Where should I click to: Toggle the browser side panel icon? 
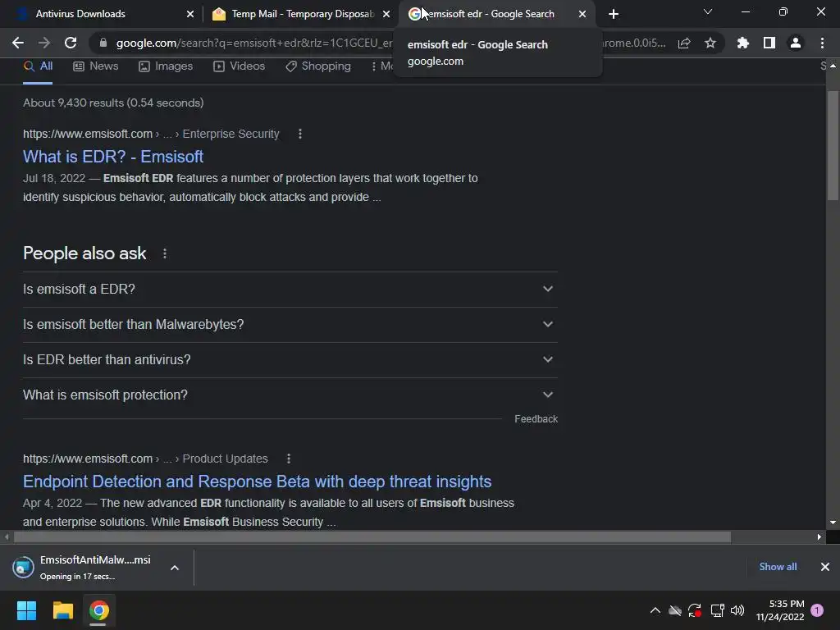[x=769, y=43]
